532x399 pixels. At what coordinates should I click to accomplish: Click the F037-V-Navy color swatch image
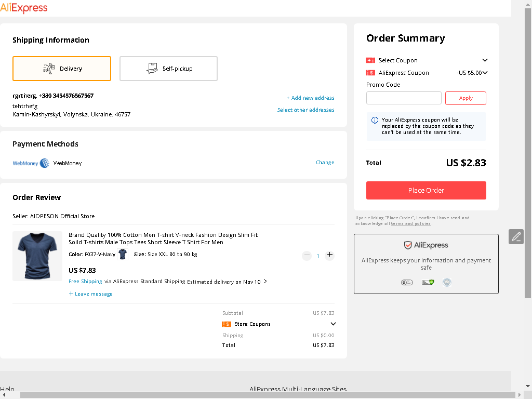click(x=123, y=254)
